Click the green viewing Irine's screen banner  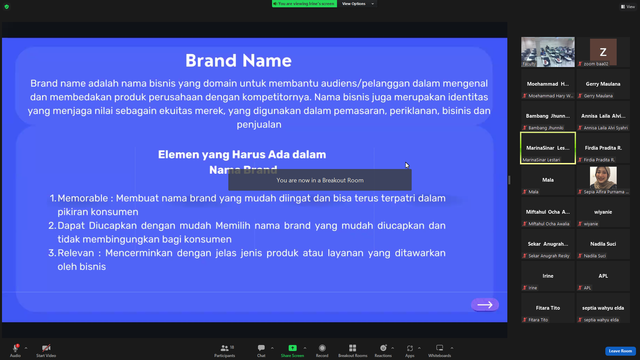click(304, 4)
